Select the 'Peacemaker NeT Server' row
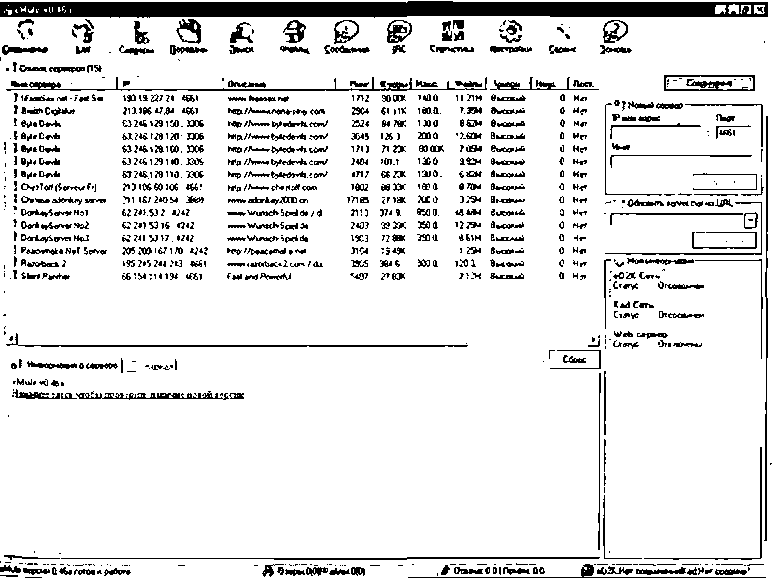This screenshot has height=578, width=773. pyautogui.click(x=303, y=251)
